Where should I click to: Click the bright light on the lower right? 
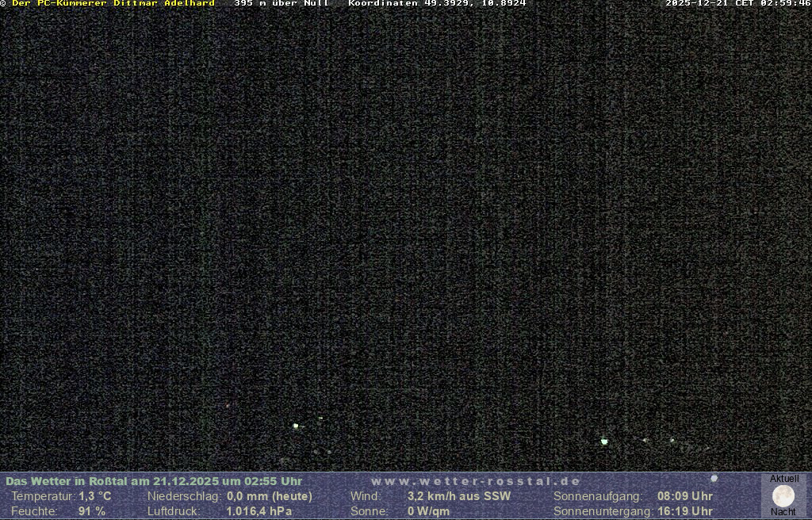click(604, 442)
